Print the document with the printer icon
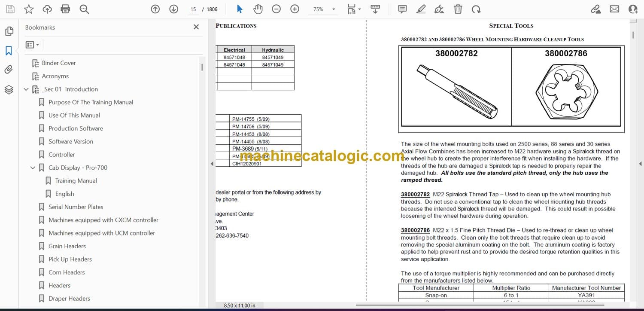Image resolution: width=644 pixels, height=311 pixels. [x=65, y=9]
